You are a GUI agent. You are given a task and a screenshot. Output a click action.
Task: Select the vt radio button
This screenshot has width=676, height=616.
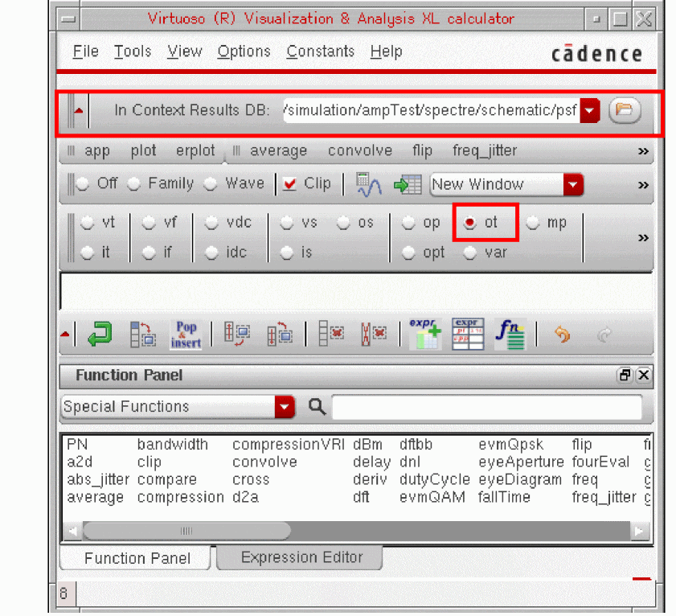[x=88, y=223]
